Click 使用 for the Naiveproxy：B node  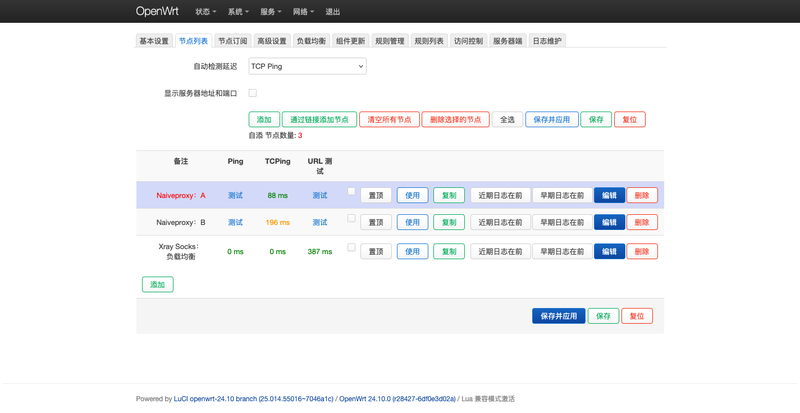click(x=412, y=223)
